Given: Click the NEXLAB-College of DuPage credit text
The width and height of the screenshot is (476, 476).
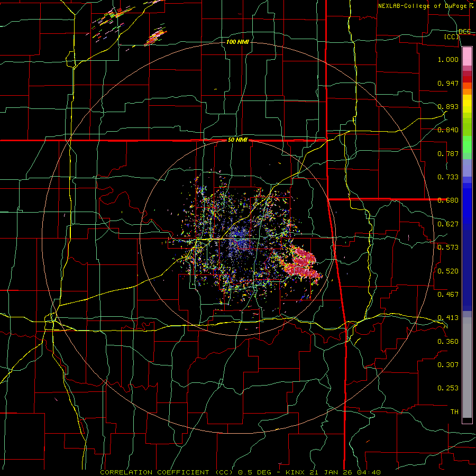Looking at the screenshot, I should (x=422, y=6).
